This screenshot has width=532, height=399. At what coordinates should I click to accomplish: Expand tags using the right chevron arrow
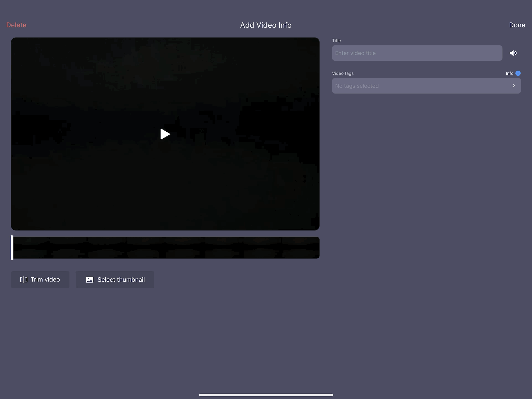click(x=514, y=86)
